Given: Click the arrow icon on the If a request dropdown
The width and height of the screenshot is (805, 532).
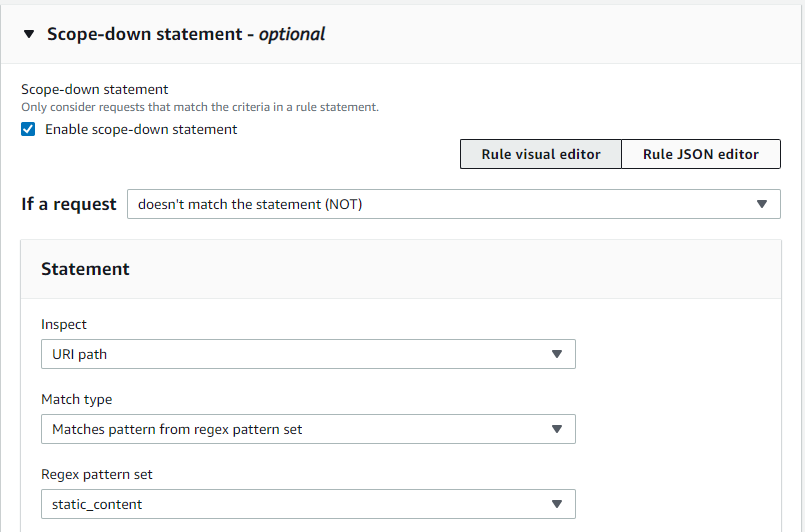Looking at the screenshot, I should [x=763, y=204].
